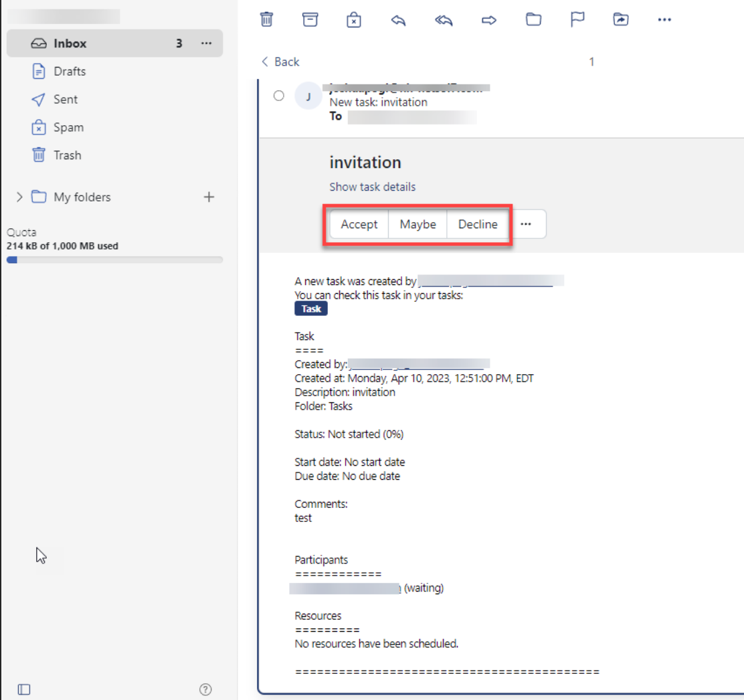Open Show task details
The width and height of the screenshot is (744, 700).
point(372,187)
